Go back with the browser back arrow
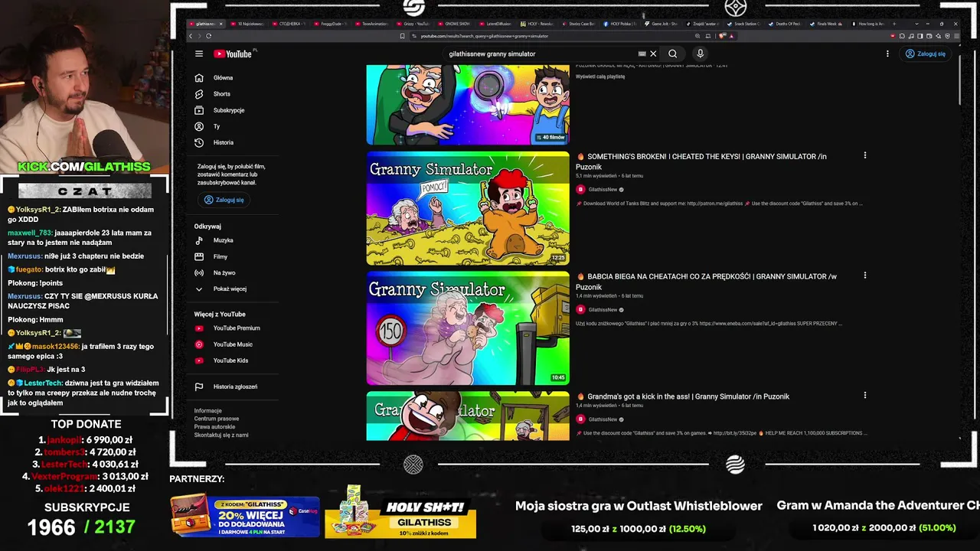Screen dimensions: 980x551 [x=191, y=36]
